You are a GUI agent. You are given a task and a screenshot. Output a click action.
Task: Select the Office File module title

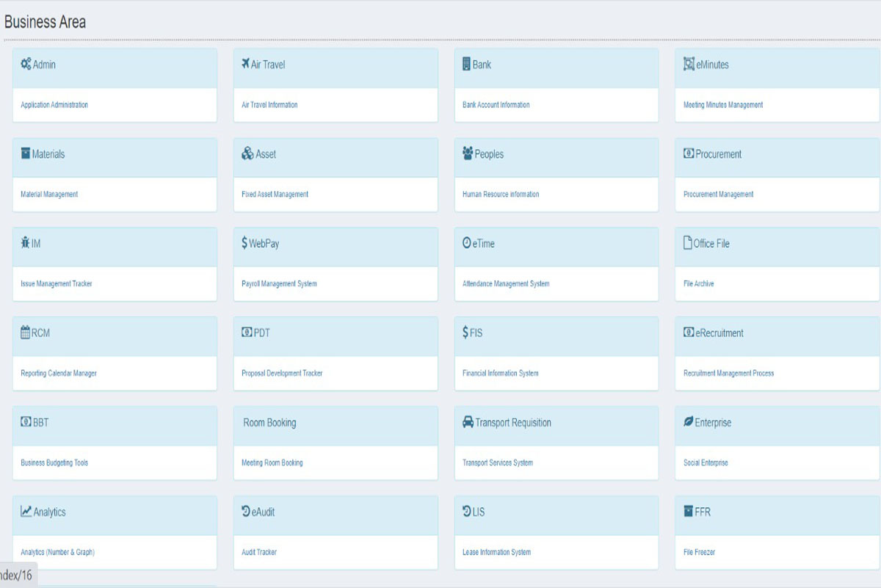click(711, 244)
